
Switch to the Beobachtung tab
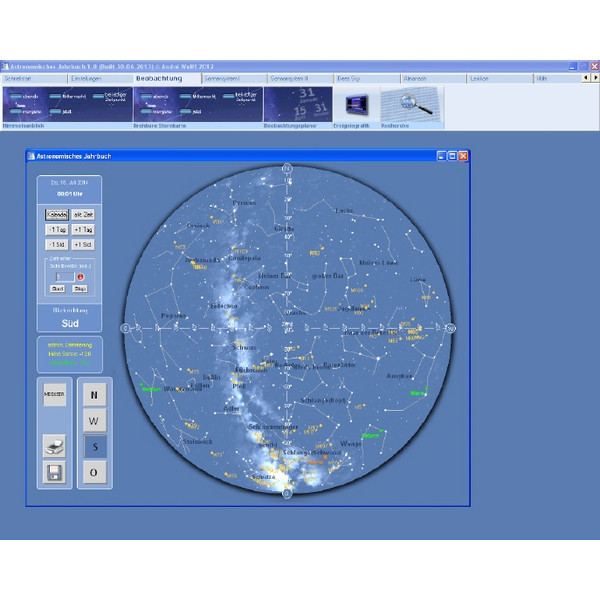167,78
